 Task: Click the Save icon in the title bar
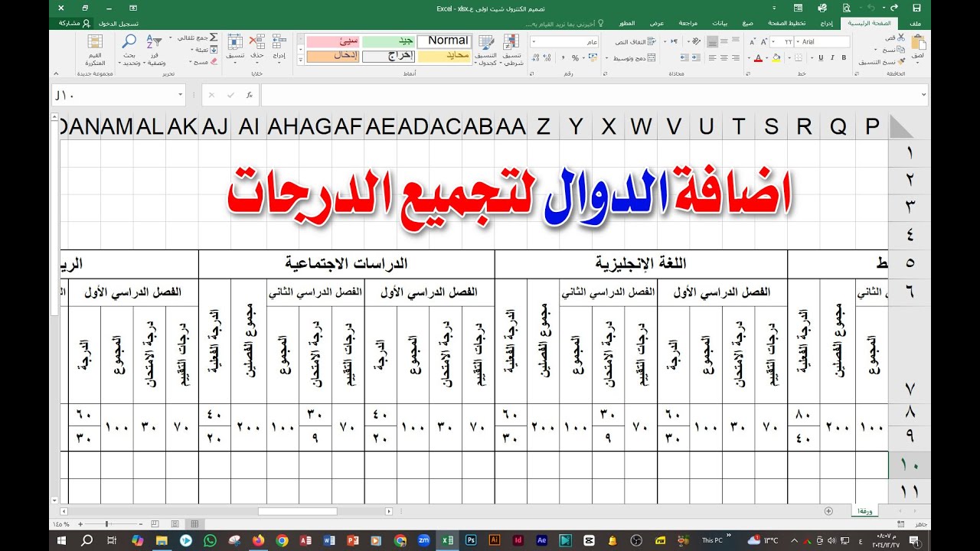coord(916,8)
